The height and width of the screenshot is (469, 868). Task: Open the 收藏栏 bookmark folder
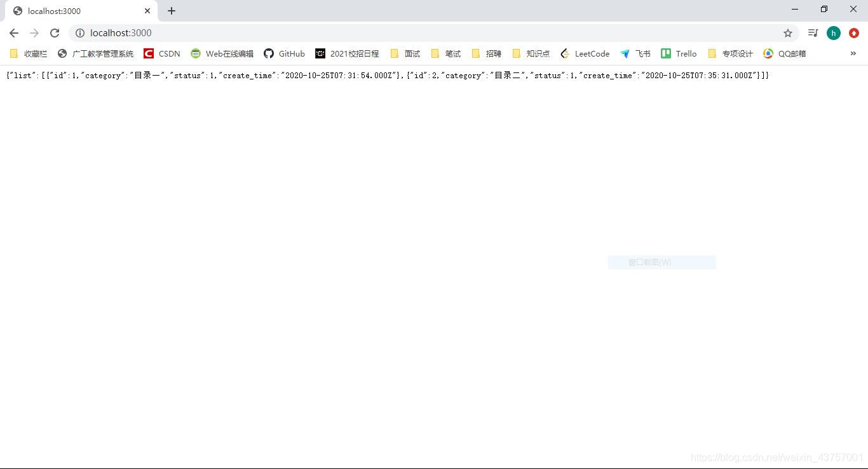point(29,54)
